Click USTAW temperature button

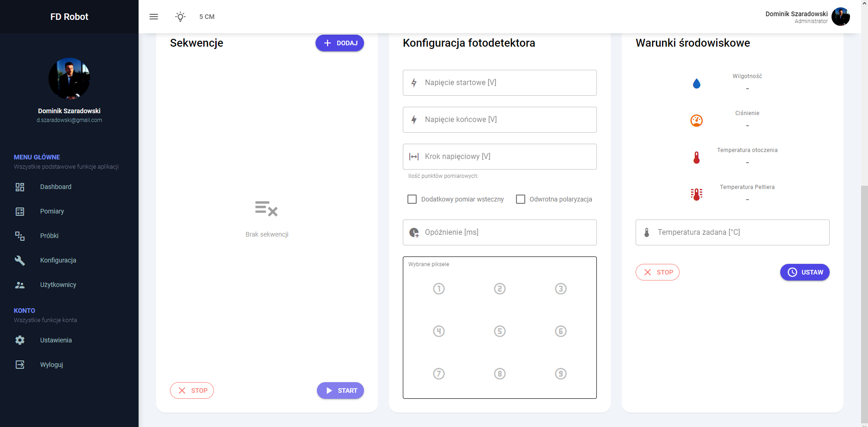tap(805, 272)
